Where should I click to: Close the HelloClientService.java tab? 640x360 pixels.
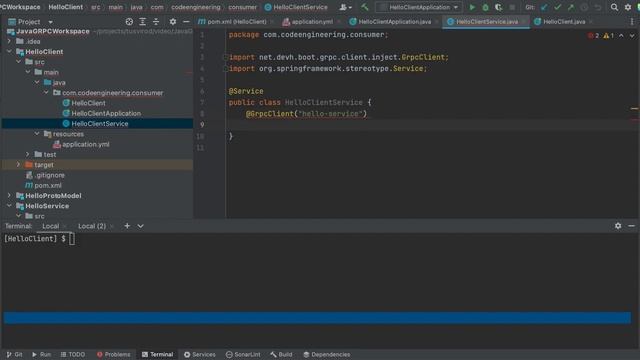pos(524,22)
